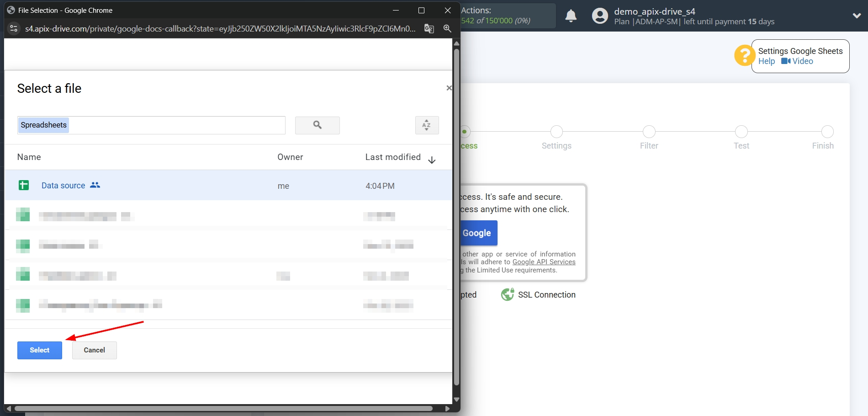Click the Help link in Settings Google Sheets
Image resolution: width=868 pixels, height=416 pixels.
coord(767,61)
